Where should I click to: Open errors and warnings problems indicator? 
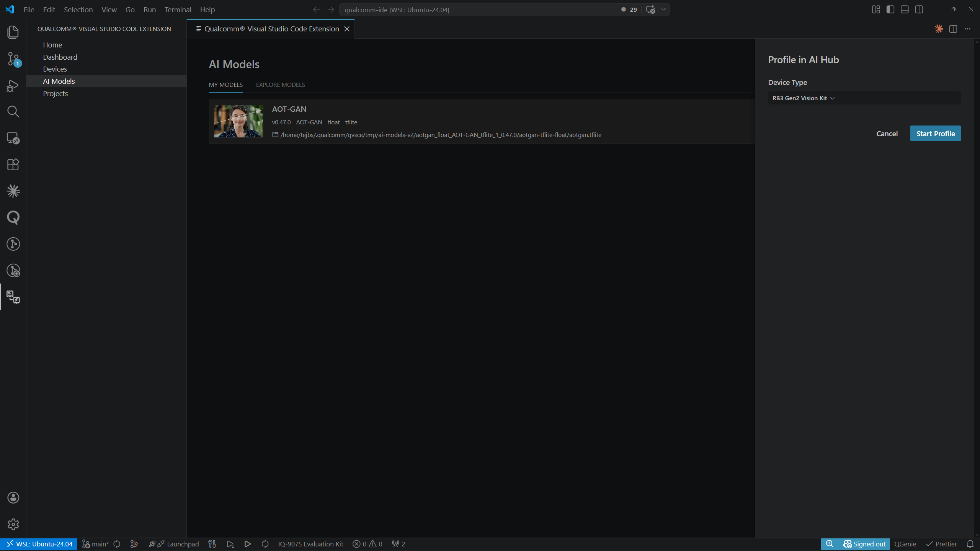tap(367, 544)
